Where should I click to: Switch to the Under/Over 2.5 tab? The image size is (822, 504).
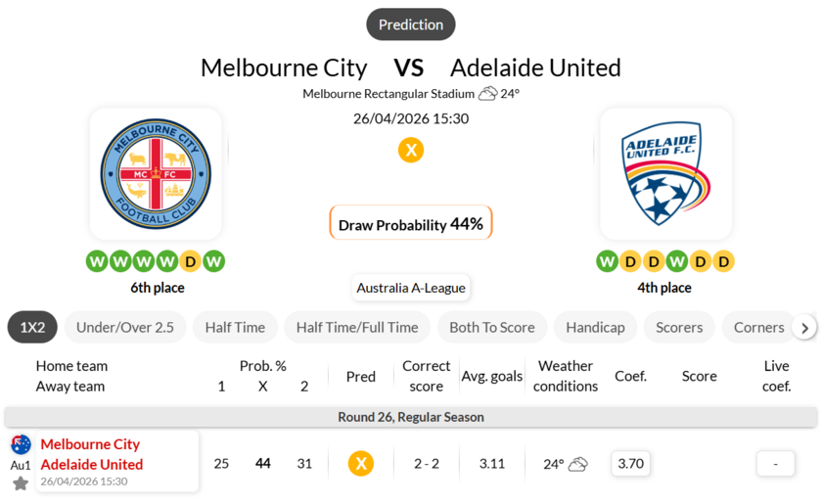point(125,327)
